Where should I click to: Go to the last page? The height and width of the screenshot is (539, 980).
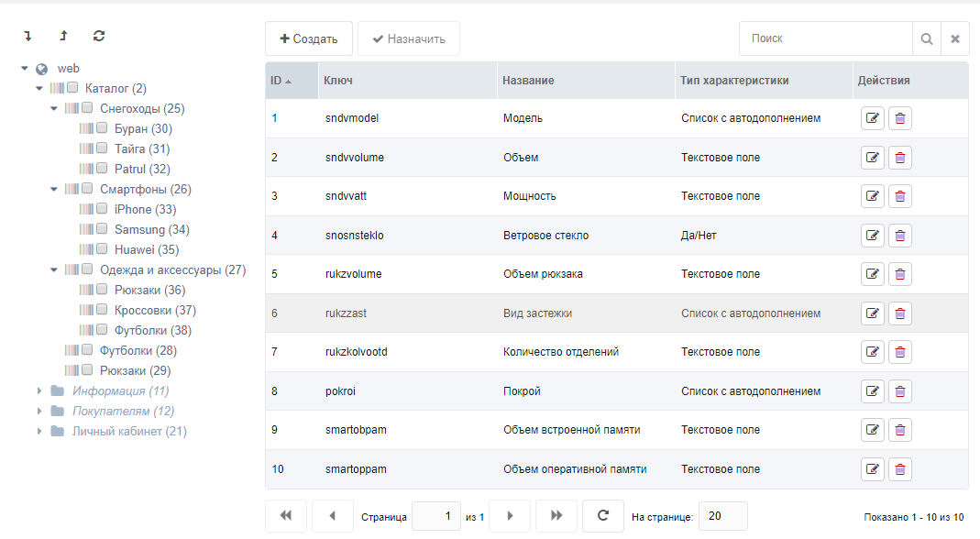pyautogui.click(x=556, y=516)
